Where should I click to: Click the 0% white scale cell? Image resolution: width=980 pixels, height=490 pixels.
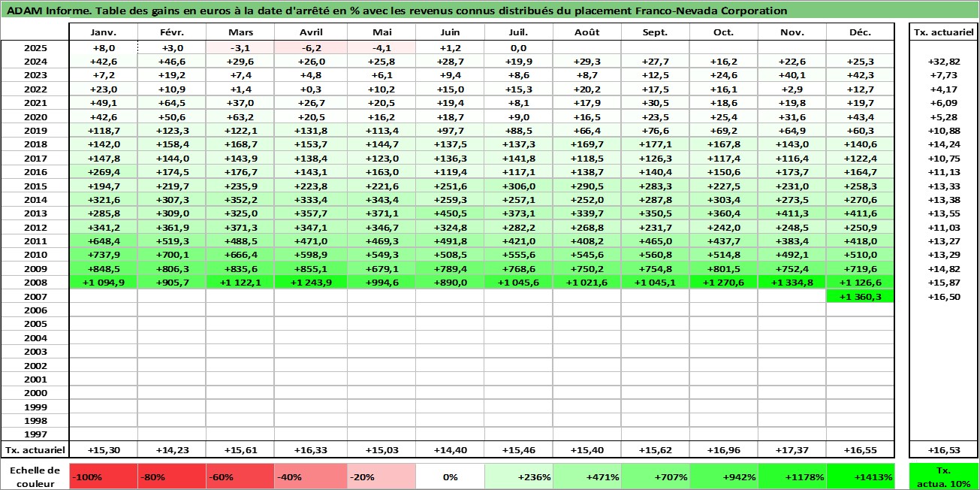(450, 476)
